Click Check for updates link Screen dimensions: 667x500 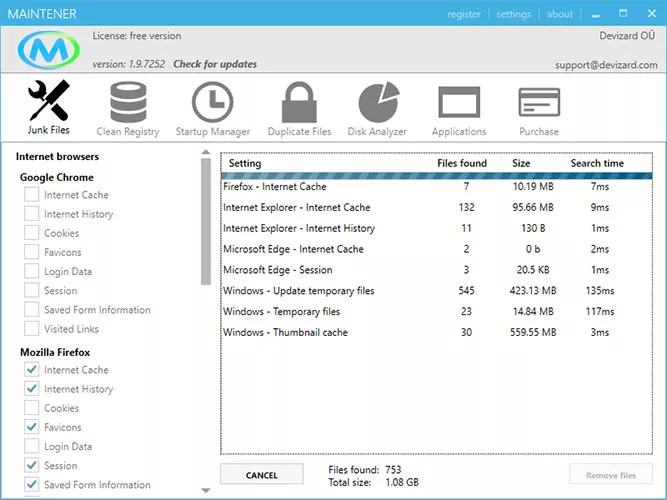tap(215, 64)
